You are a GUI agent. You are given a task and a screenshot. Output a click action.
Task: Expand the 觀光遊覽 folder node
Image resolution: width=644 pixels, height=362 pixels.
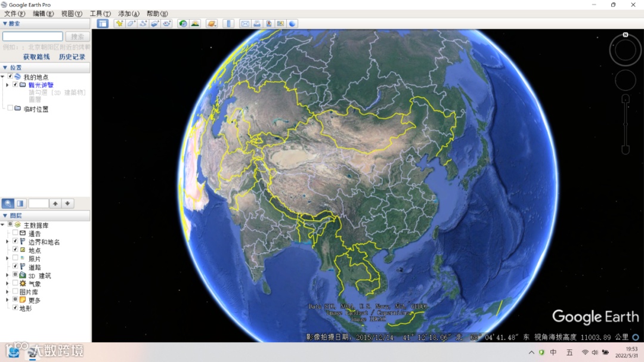tap(7, 85)
